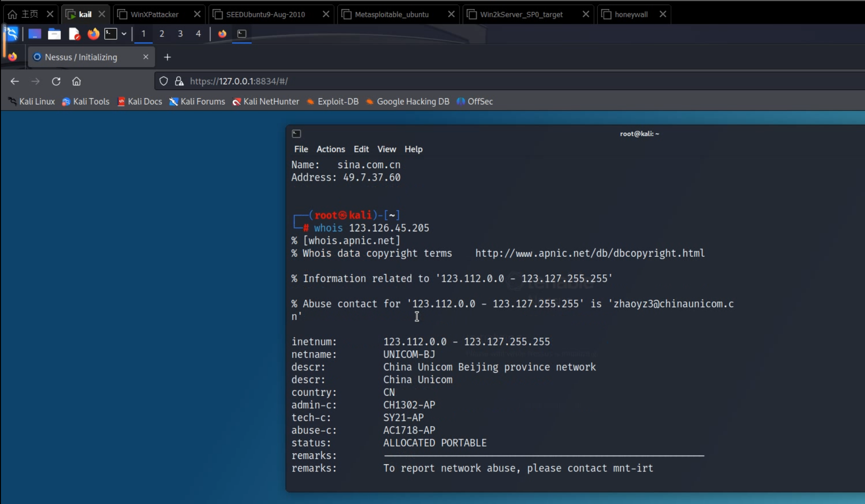Open the Kali Docs bookmark
Image resolution: width=865 pixels, height=504 pixels.
point(139,102)
